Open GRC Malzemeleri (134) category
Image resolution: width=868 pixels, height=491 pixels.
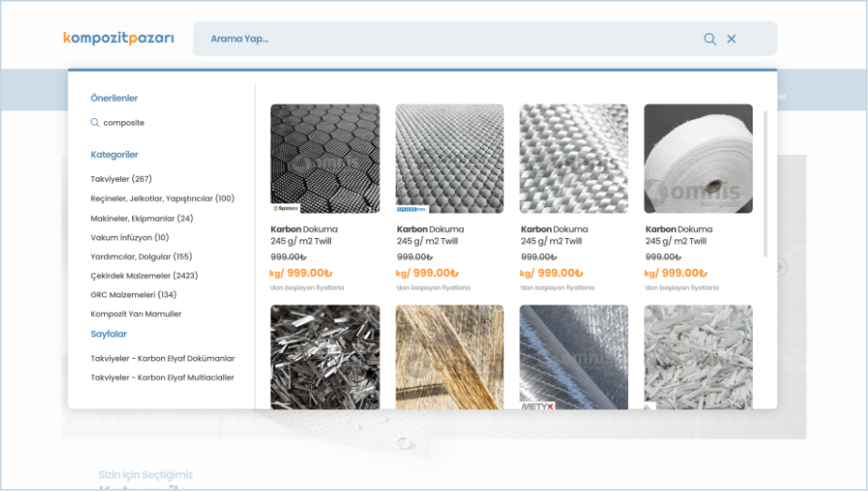pyautogui.click(x=133, y=294)
